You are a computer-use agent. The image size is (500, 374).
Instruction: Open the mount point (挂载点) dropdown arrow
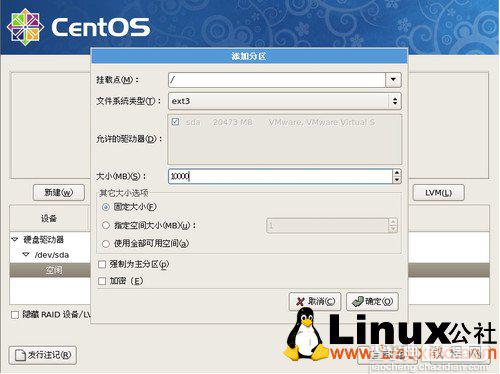(393, 80)
